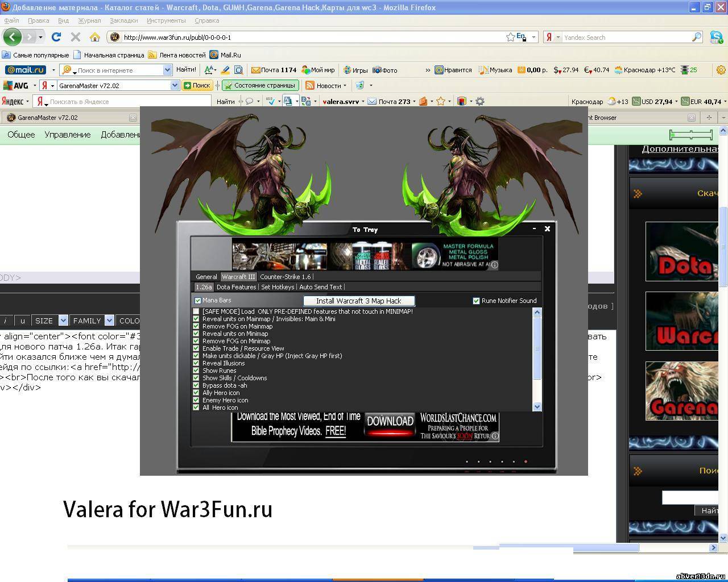Image resolution: width=728 pixels, height=582 pixels.
Task: Click features list vertical scrollbar thumb
Action: [537, 348]
